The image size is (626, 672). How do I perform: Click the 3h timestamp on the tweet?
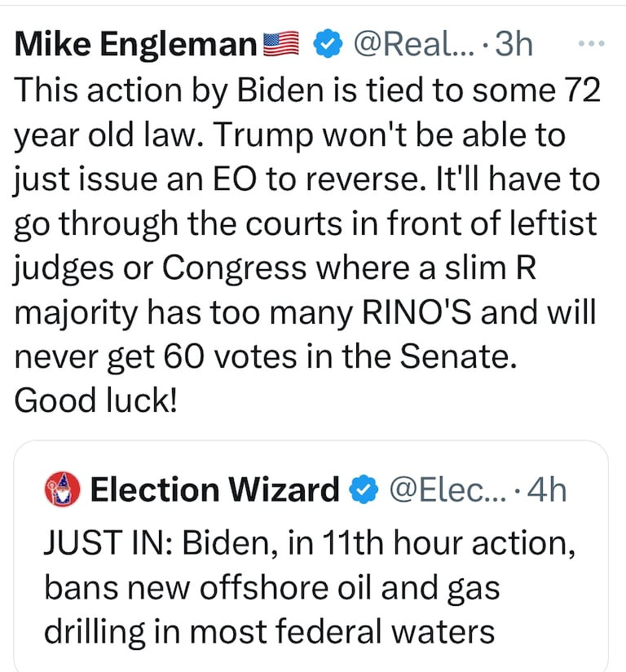(x=514, y=45)
